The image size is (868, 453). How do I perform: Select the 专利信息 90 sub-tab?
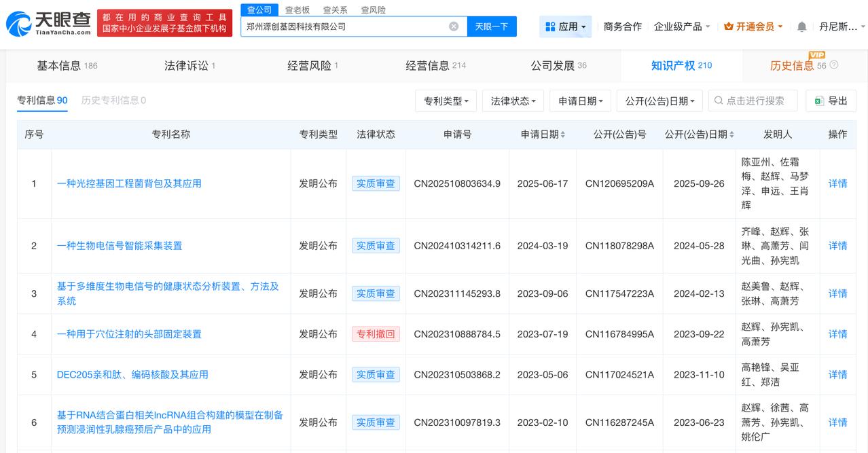tap(42, 101)
